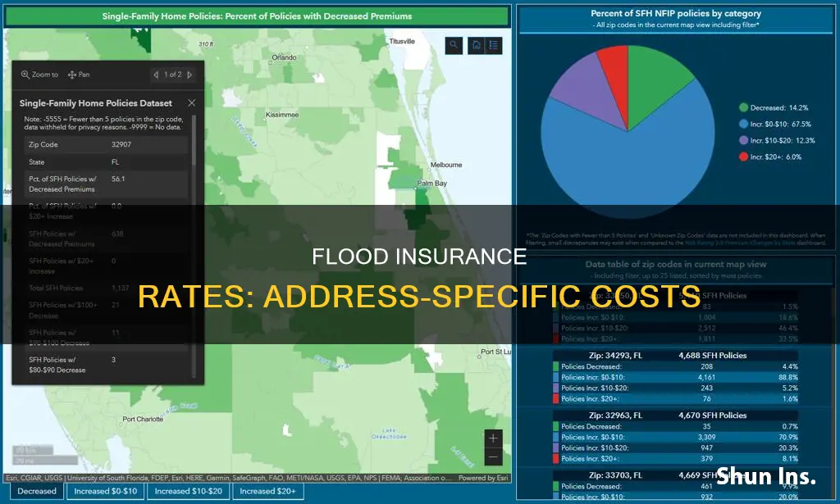The height and width of the screenshot is (504, 840).
Task: Zoom out on the map
Action: [x=493, y=457]
